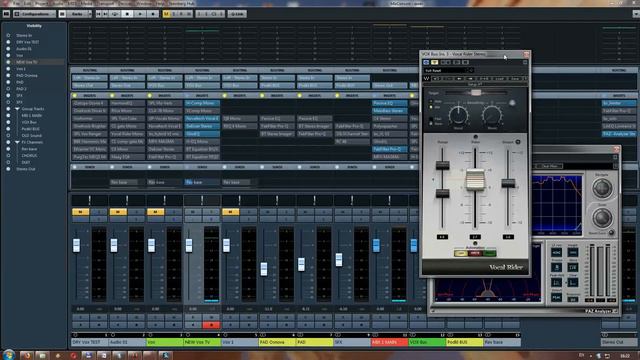This screenshot has height=360, width=640.
Task: Open the Windows Start menu orb
Action: [x=9, y=354]
